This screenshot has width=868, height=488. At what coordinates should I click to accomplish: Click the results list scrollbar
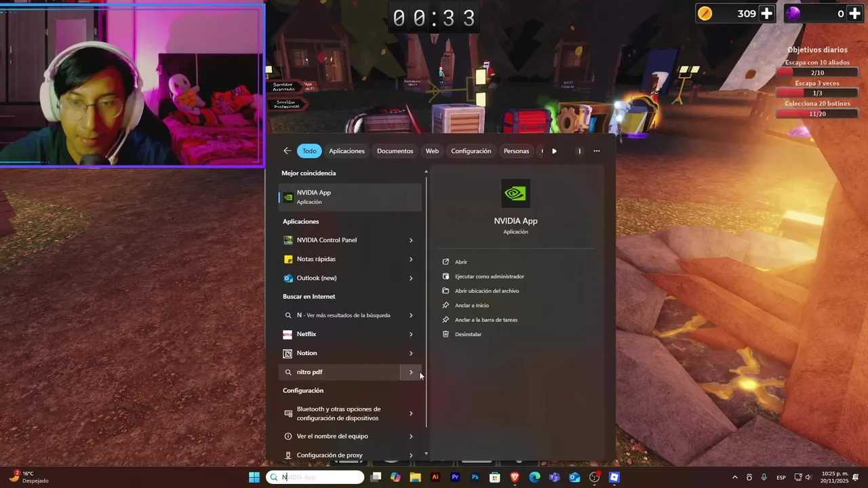427,302
